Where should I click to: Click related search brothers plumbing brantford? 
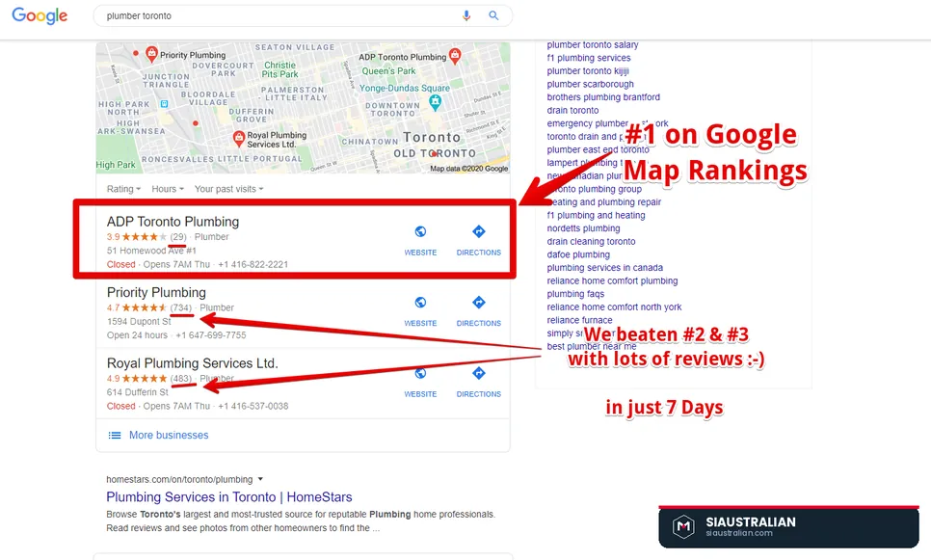(603, 96)
